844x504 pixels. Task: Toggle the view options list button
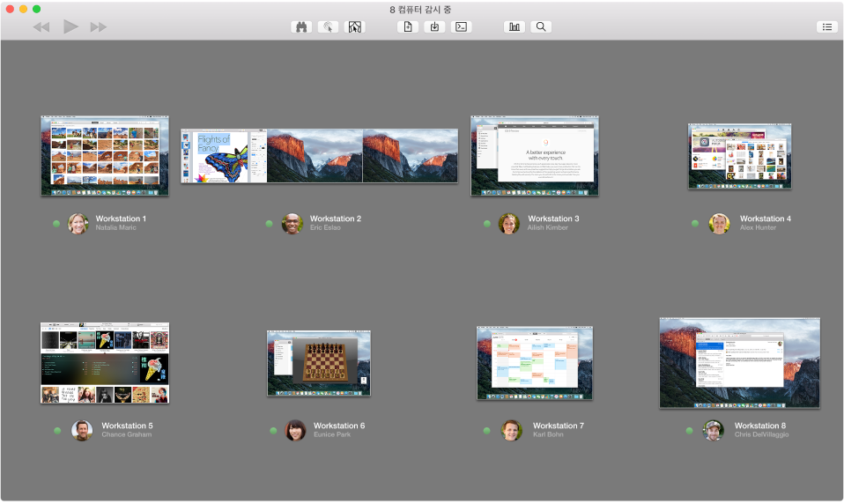827,27
